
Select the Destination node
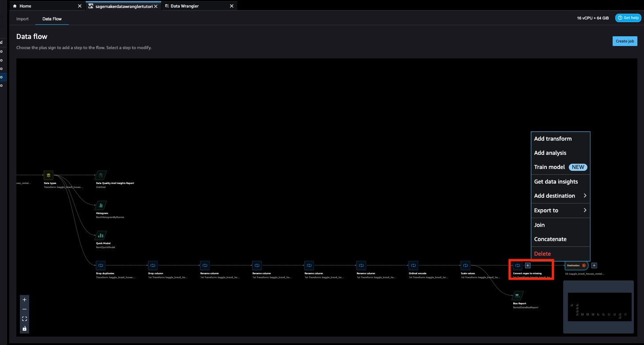(576, 265)
